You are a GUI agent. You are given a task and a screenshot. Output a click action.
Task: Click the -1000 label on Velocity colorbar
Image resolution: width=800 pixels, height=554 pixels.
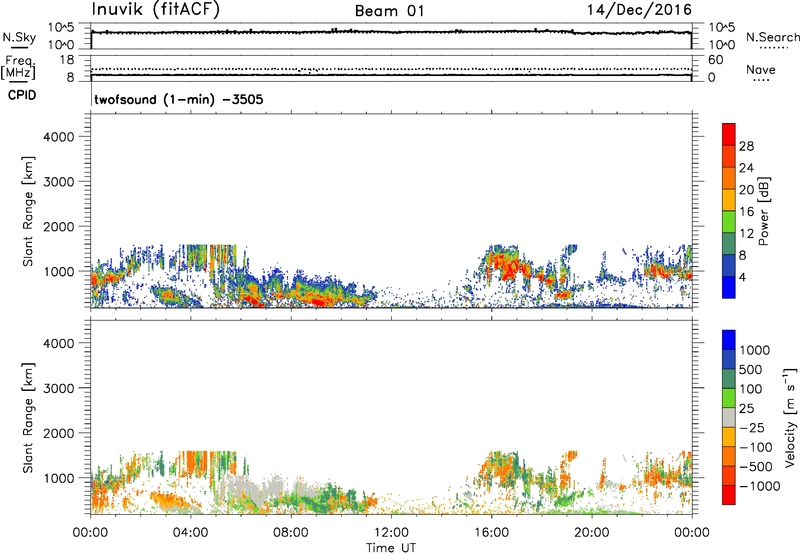760,486
